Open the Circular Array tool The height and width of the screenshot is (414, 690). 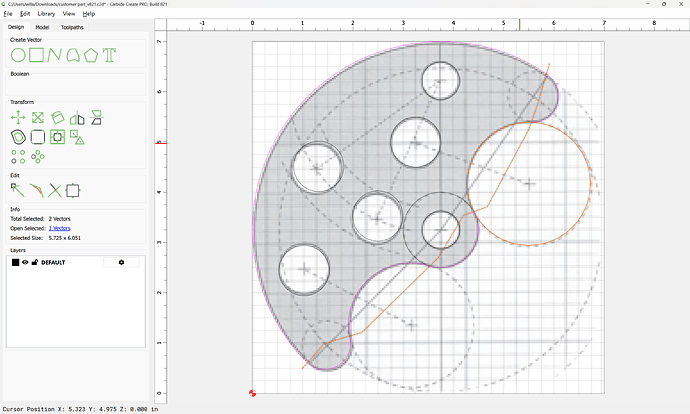38,157
